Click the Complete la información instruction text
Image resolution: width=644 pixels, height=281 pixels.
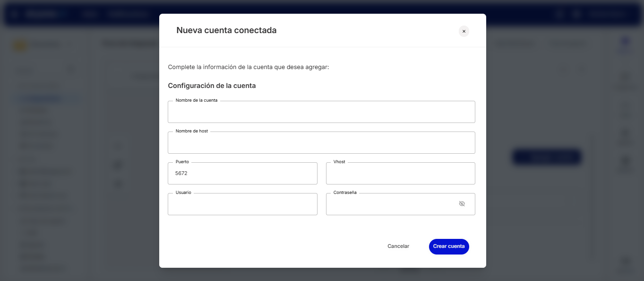pos(248,67)
